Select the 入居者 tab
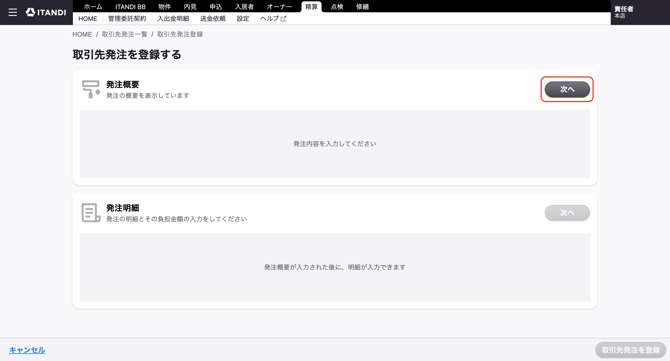Image resolution: width=670 pixels, height=361 pixels. 244,7
